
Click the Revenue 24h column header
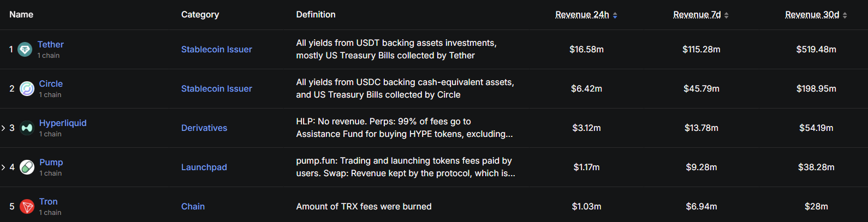[x=582, y=15]
